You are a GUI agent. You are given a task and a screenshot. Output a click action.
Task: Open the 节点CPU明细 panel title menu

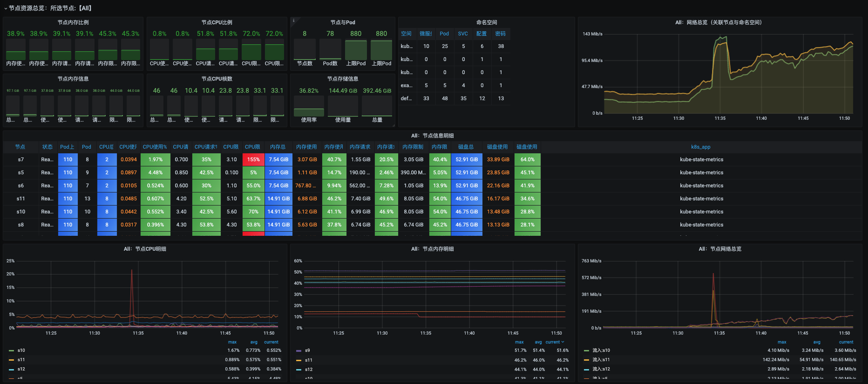click(145, 249)
